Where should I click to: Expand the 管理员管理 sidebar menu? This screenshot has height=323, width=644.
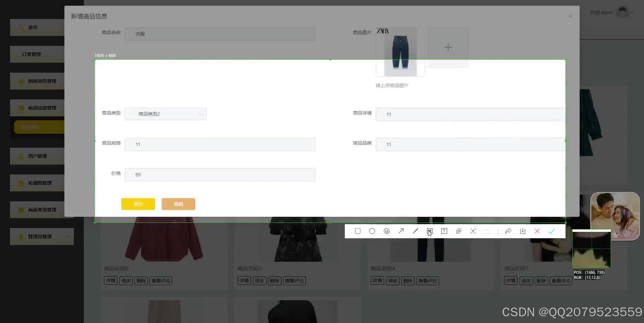(x=42, y=237)
